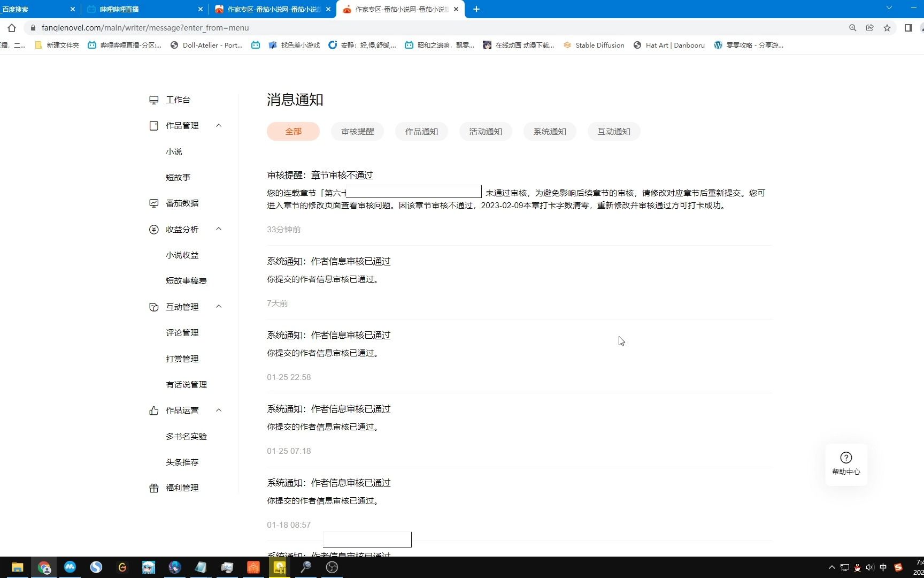Image resolution: width=924 pixels, height=578 pixels.
Task: Open the 系统通知 message dated 01-25 22:58
Action: (329, 336)
